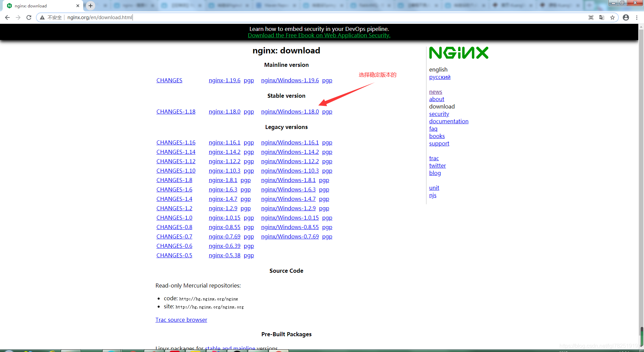The height and width of the screenshot is (352, 644).
Task: Open CHANGES-1.6 link
Action: coord(174,189)
